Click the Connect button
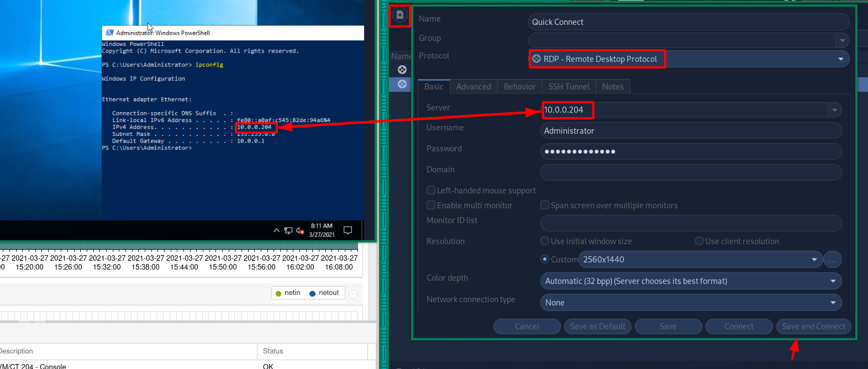 [x=739, y=326]
